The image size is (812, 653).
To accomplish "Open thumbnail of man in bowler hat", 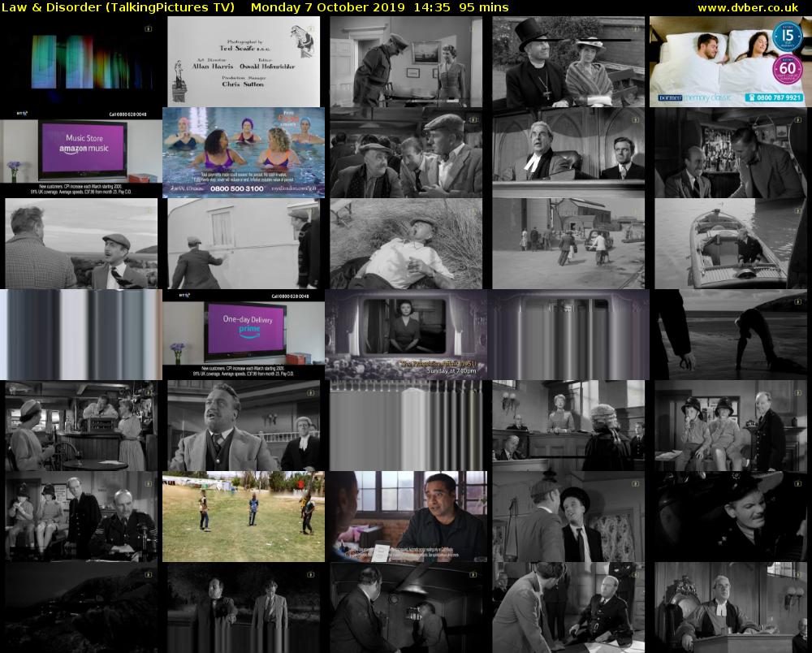I will click(568, 517).
